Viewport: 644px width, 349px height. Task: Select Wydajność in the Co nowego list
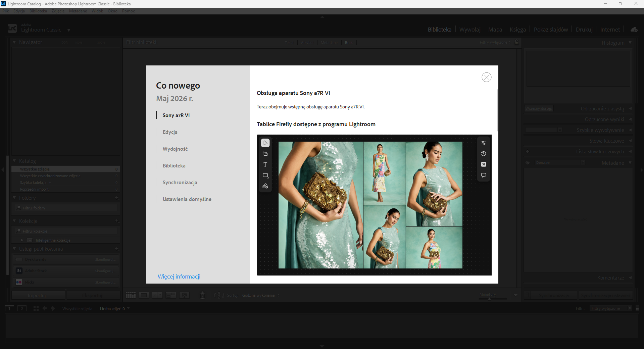175,149
